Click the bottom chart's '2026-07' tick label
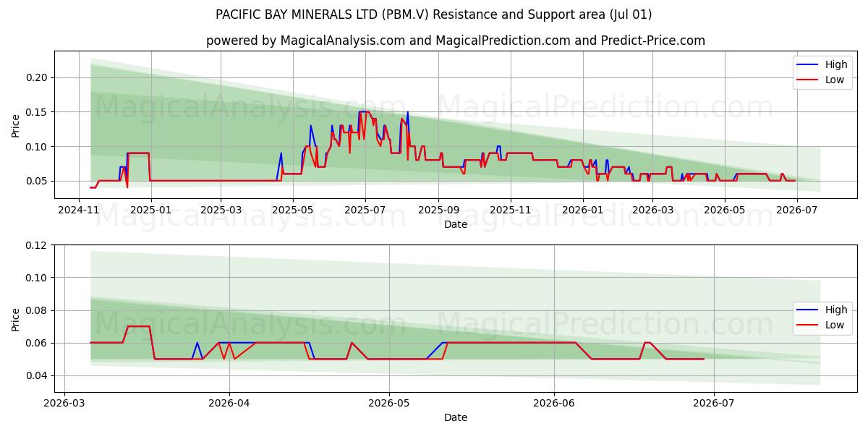The image size is (868, 434). click(x=714, y=403)
